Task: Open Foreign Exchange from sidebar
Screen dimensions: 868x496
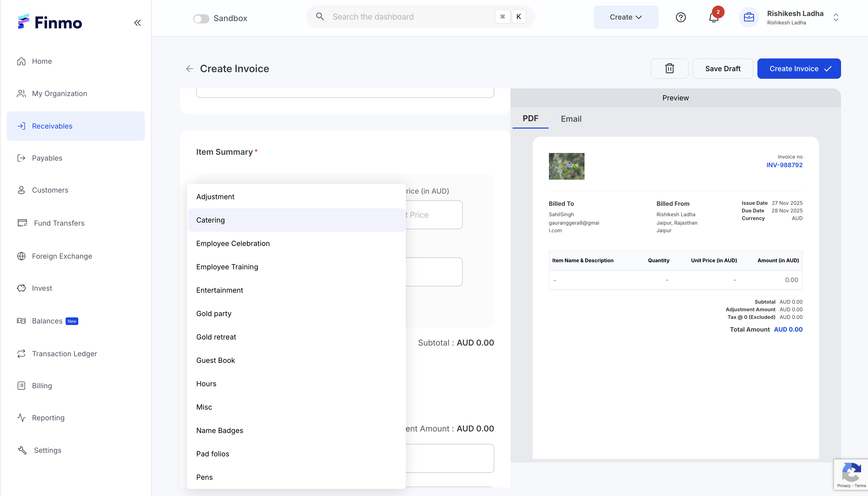Action: click(x=62, y=256)
